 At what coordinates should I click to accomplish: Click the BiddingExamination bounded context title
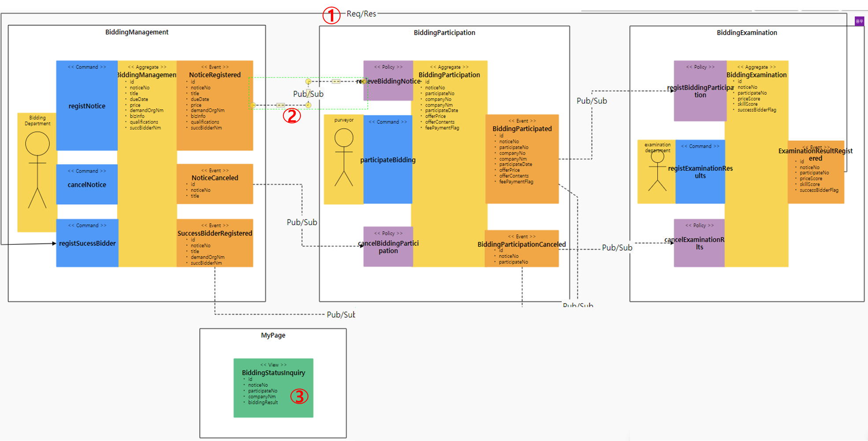pyautogui.click(x=747, y=33)
